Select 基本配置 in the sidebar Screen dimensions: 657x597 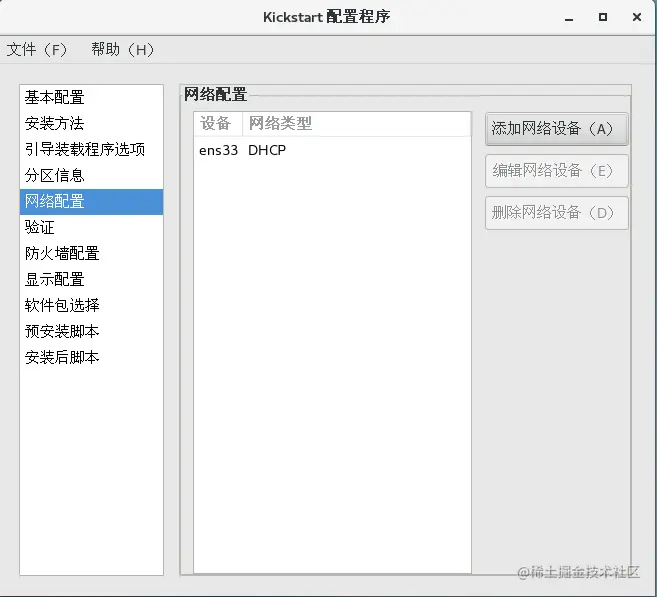pos(91,97)
